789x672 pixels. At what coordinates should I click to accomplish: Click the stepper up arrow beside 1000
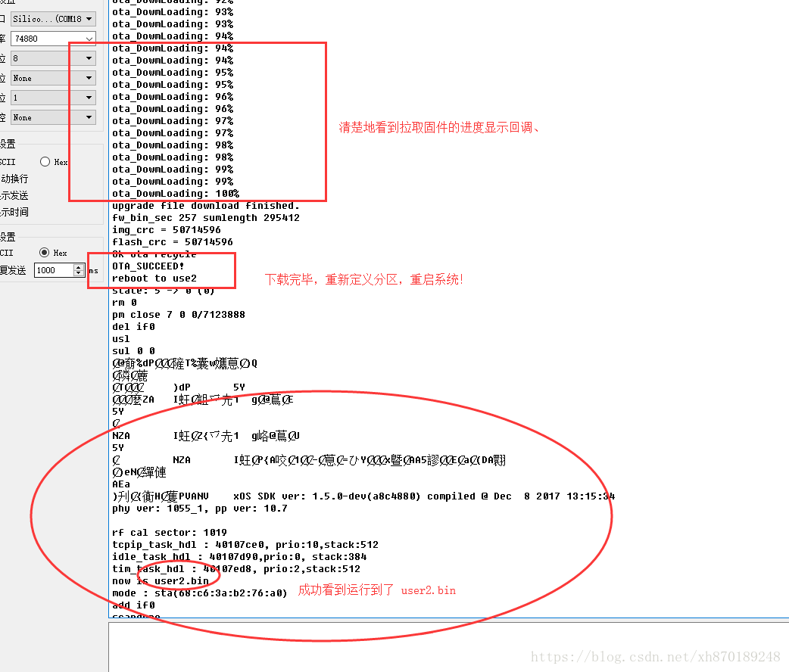coord(78,267)
